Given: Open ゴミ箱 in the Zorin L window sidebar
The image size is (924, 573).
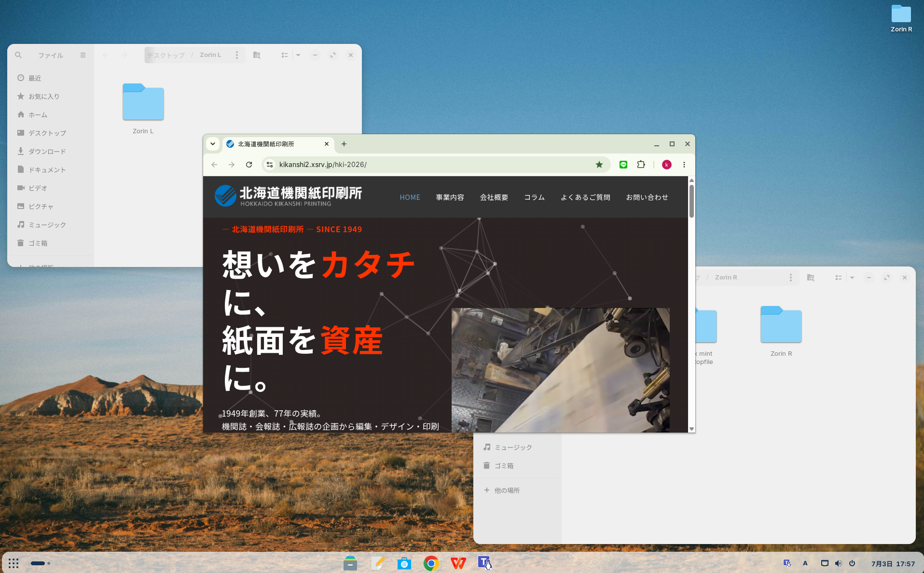Looking at the screenshot, I should pos(51,243).
